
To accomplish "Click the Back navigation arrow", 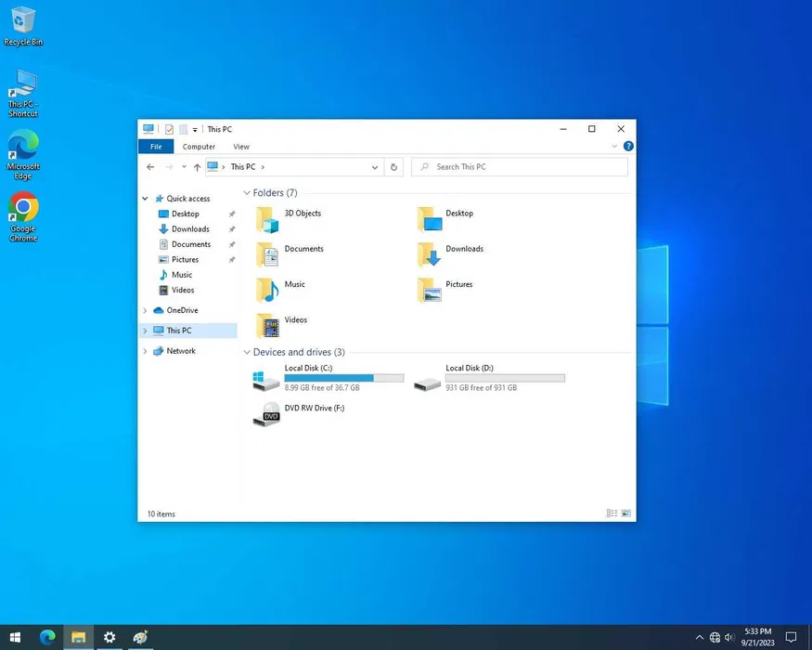I will coord(150,167).
